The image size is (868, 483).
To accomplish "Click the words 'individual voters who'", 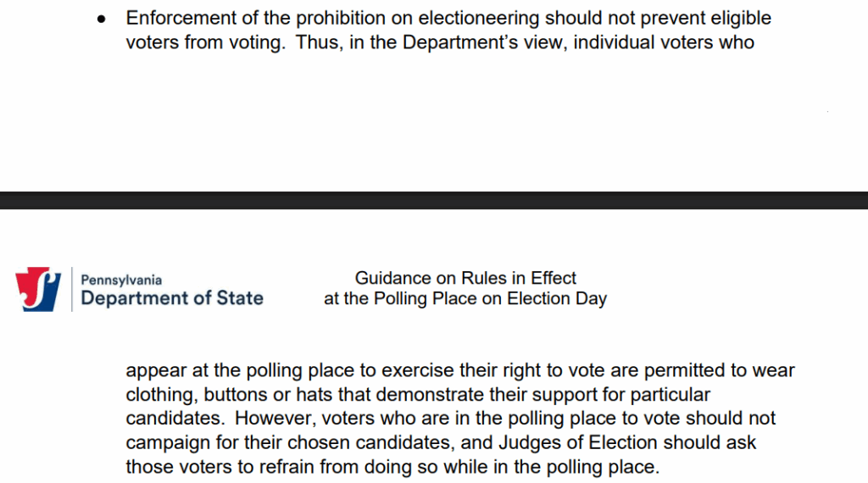I will pyautogui.click(x=664, y=42).
